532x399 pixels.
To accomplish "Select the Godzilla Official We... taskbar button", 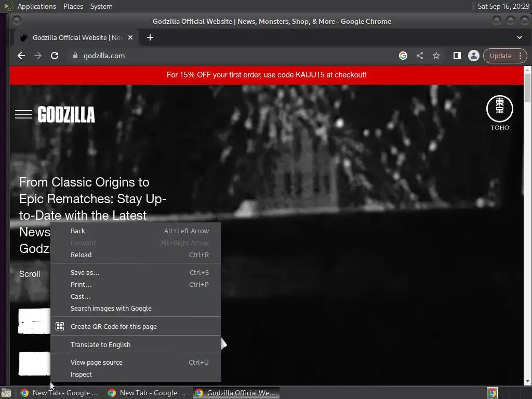I will tap(236, 393).
